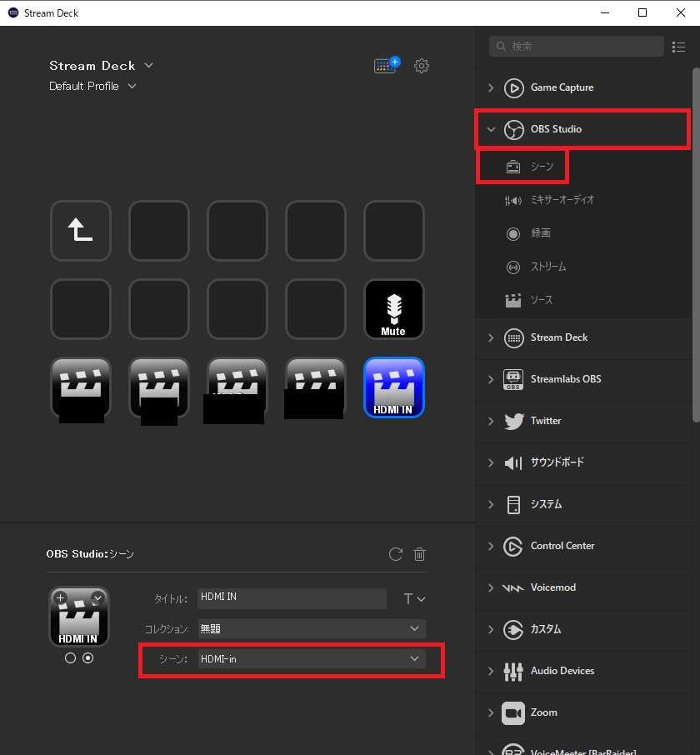Click the actions list scrollbar
This screenshot has height=755, width=700.
pyautogui.click(x=696, y=246)
